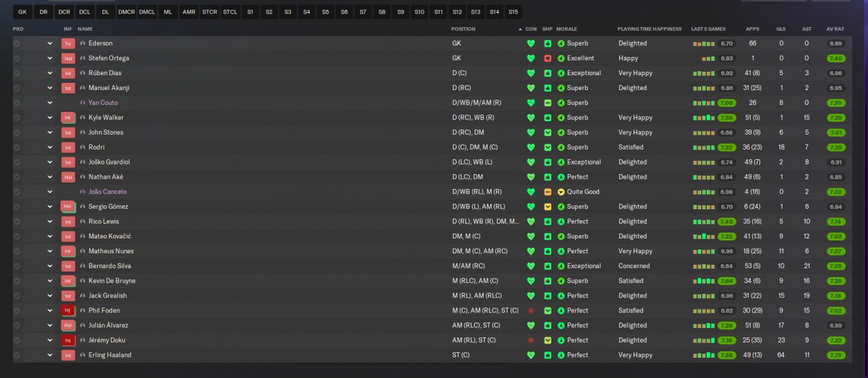Open the selection dropdown arrow for Yan Couto
The height and width of the screenshot is (378, 868).
point(50,103)
